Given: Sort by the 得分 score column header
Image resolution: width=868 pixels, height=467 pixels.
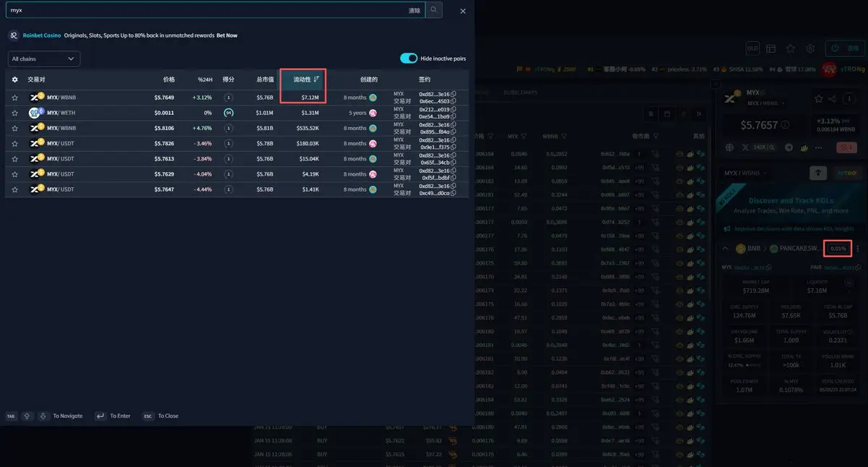Looking at the screenshot, I should (x=228, y=80).
